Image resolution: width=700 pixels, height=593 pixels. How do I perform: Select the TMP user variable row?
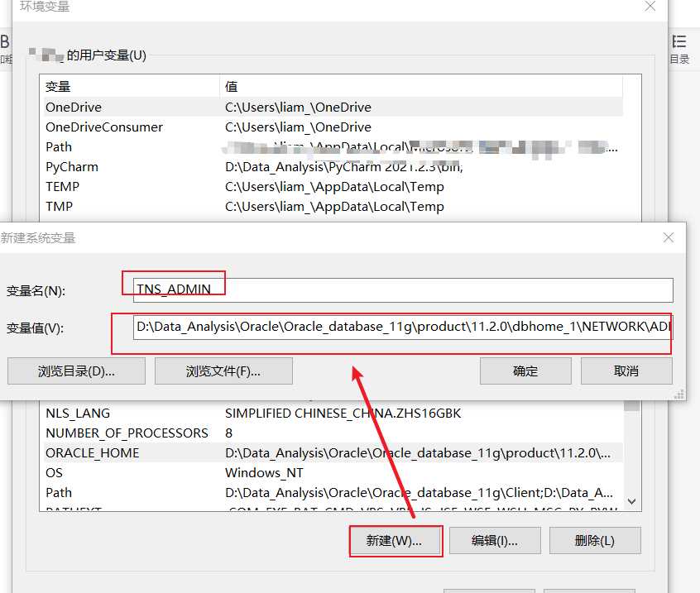click(333, 207)
